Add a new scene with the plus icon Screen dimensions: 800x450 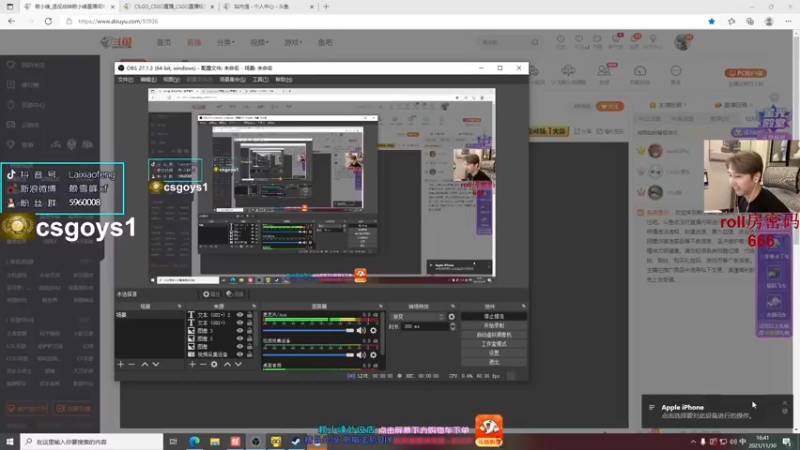[121, 364]
